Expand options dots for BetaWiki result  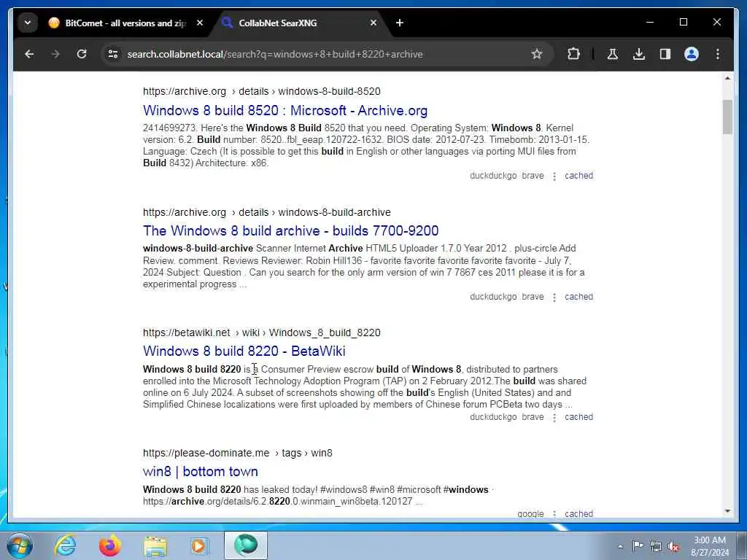(x=554, y=418)
